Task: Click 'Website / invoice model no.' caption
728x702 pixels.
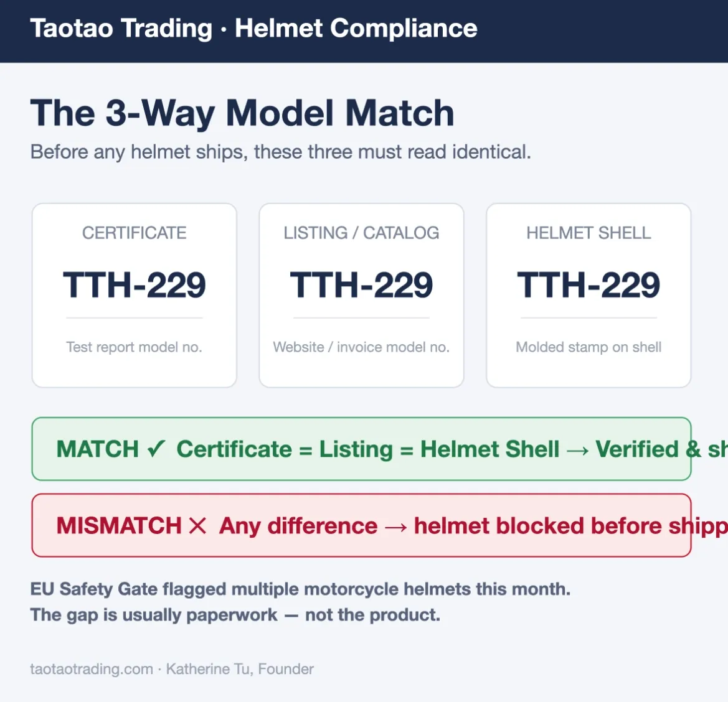Action: click(x=361, y=347)
